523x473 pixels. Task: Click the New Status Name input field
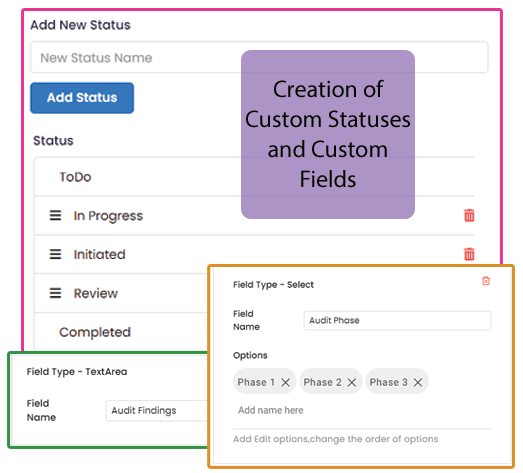[259, 57]
